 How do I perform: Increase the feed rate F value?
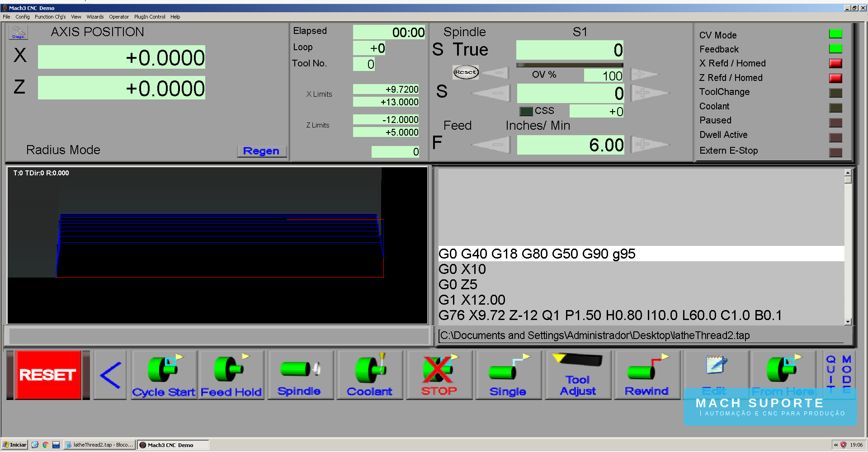649,145
